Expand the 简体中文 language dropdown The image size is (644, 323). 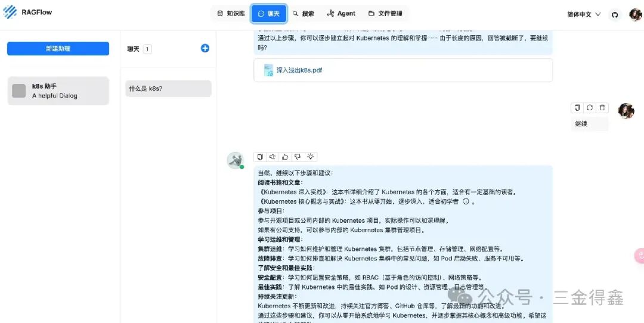(x=584, y=14)
